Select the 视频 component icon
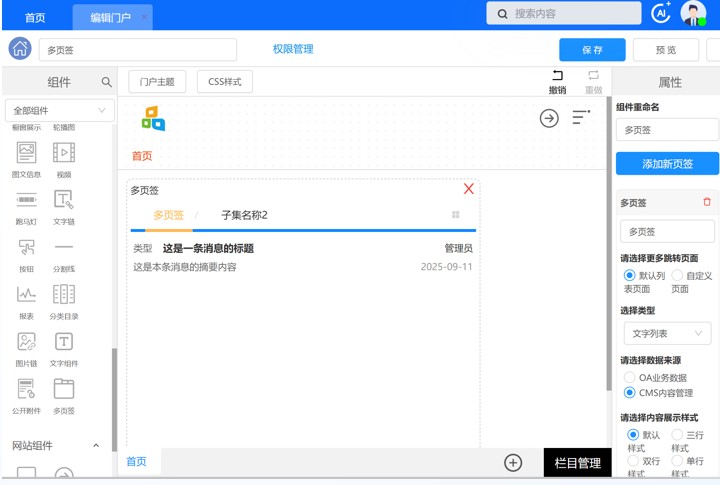This screenshot has height=485, width=720. [63, 153]
